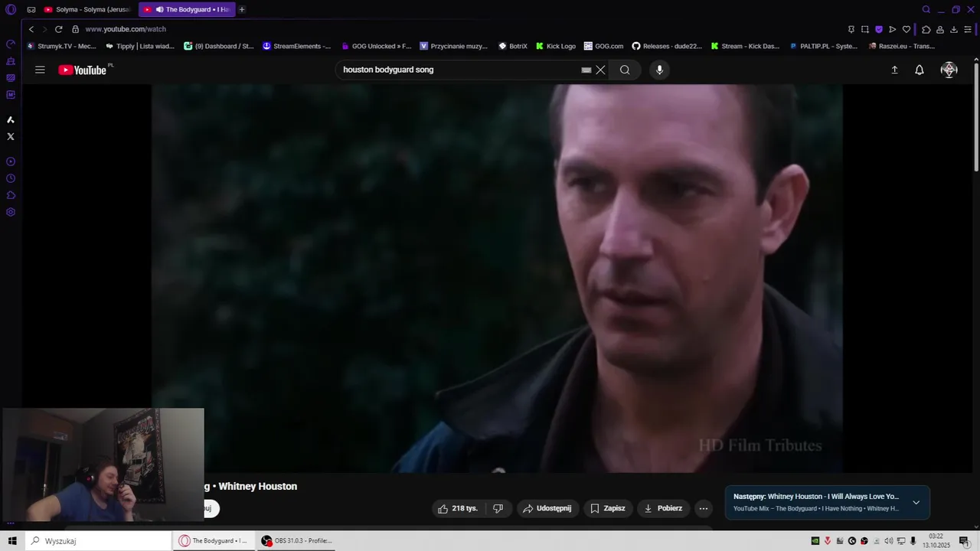Share the video via Udostępnij
980x551 pixels.
coord(547,508)
